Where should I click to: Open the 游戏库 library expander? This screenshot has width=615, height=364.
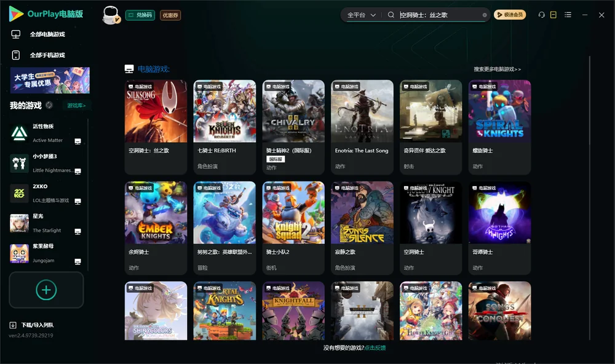pyautogui.click(x=76, y=105)
